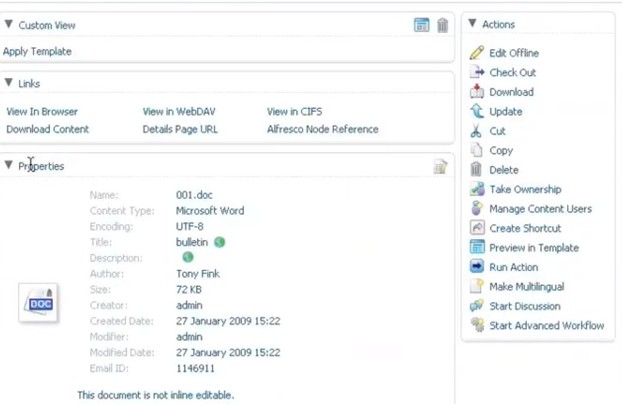Click the Edit Offline pencil icon

[477, 53]
